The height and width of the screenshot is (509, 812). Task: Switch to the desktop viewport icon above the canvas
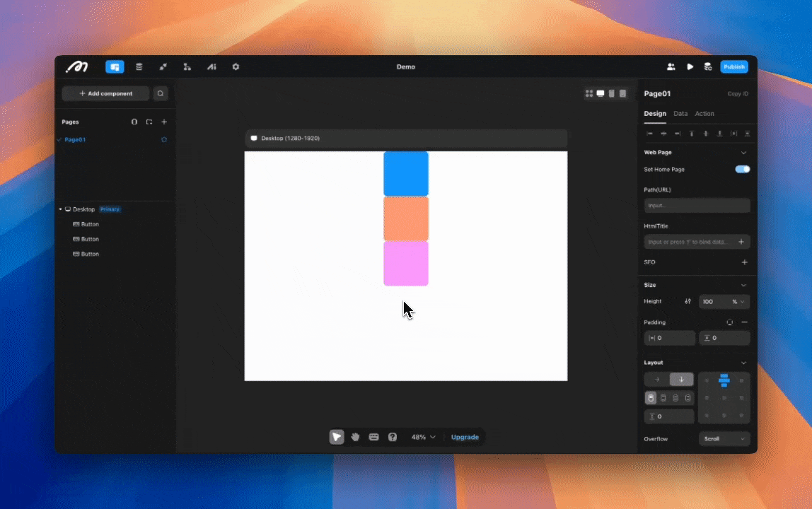(601, 94)
